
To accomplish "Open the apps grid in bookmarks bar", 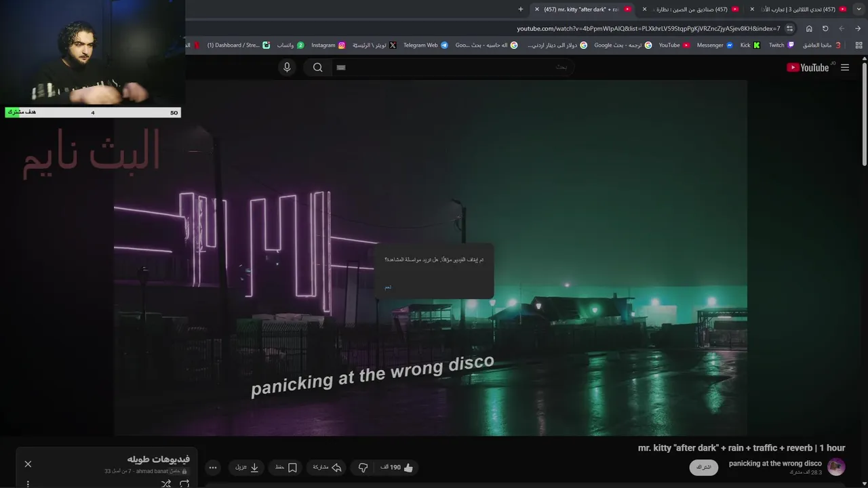I will [859, 45].
